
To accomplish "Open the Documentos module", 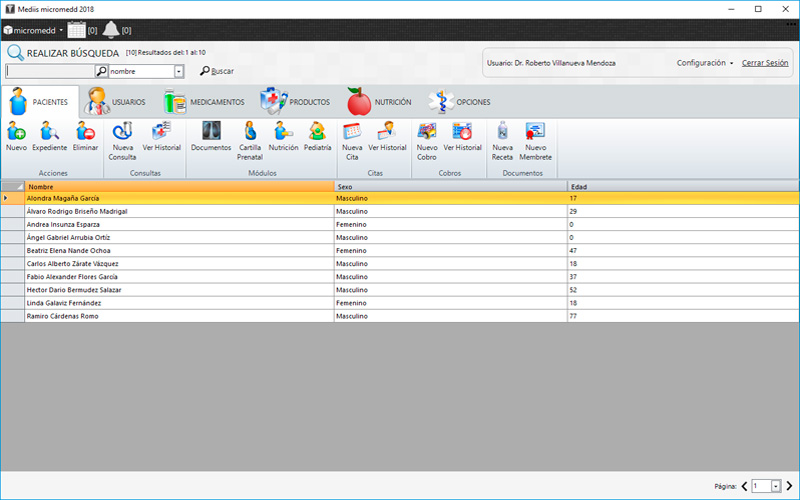I will [211, 136].
